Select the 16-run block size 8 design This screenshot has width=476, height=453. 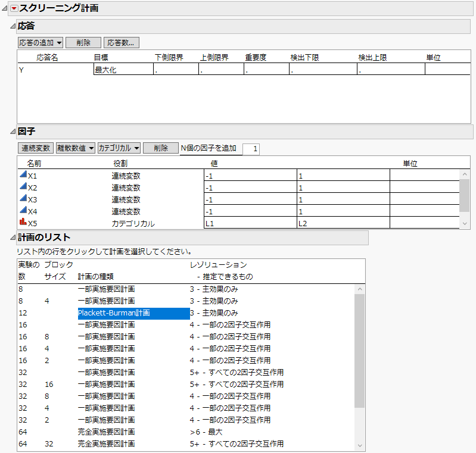[x=185, y=336]
